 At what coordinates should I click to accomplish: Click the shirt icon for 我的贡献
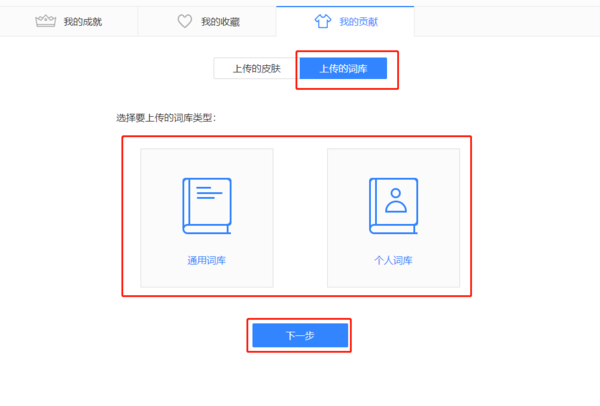coord(322,21)
